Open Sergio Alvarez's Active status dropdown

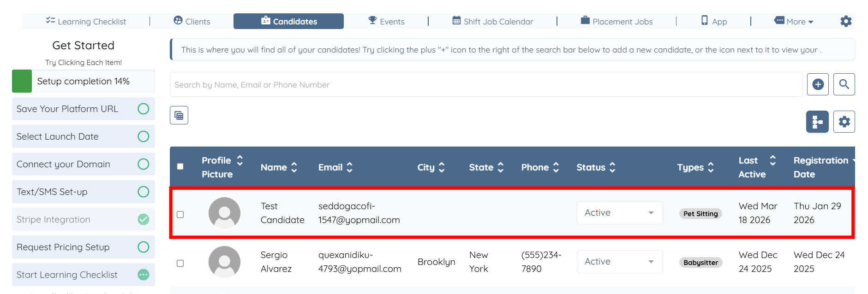coord(619,262)
